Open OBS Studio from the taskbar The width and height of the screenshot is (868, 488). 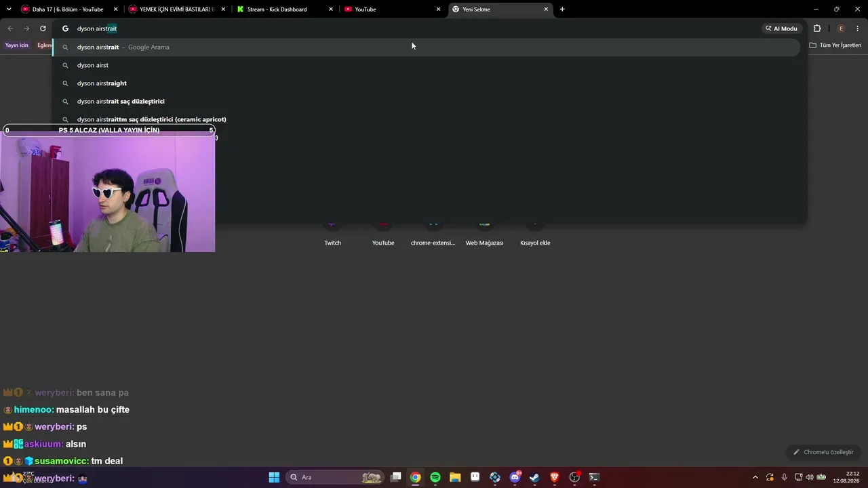point(574,477)
